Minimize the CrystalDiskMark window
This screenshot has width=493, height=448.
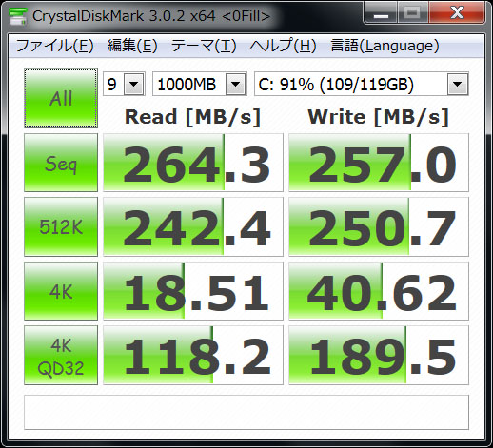coord(381,13)
